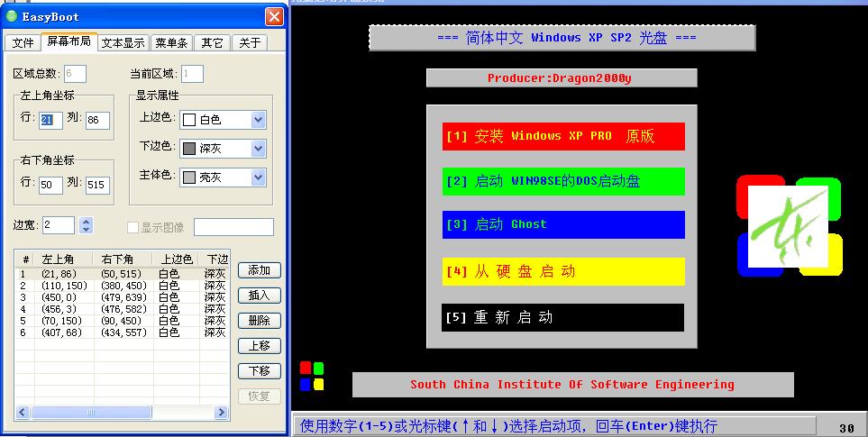Select menu item [1] 安装 Windows XP PRO
Image resolution: width=868 pixels, height=437 pixels.
(x=563, y=136)
